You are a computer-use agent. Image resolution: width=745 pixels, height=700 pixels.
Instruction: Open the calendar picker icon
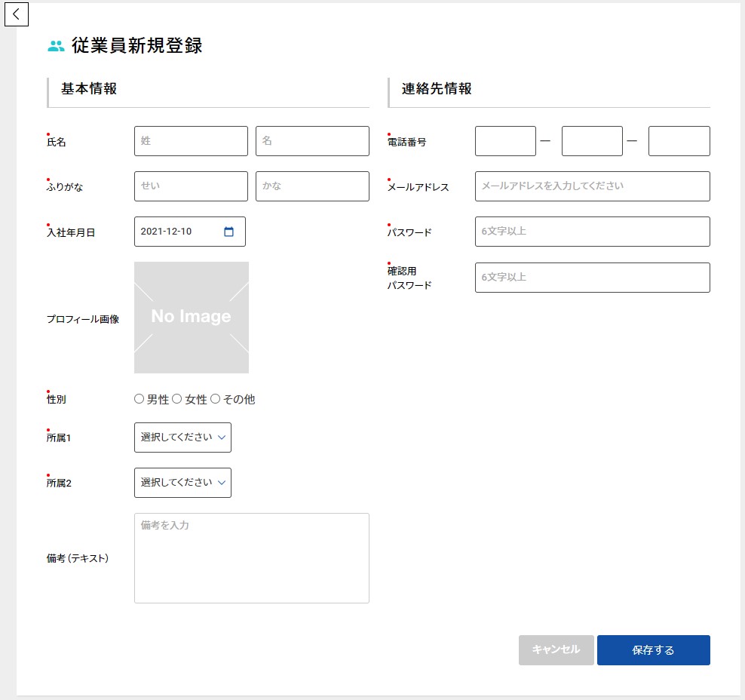tap(229, 232)
